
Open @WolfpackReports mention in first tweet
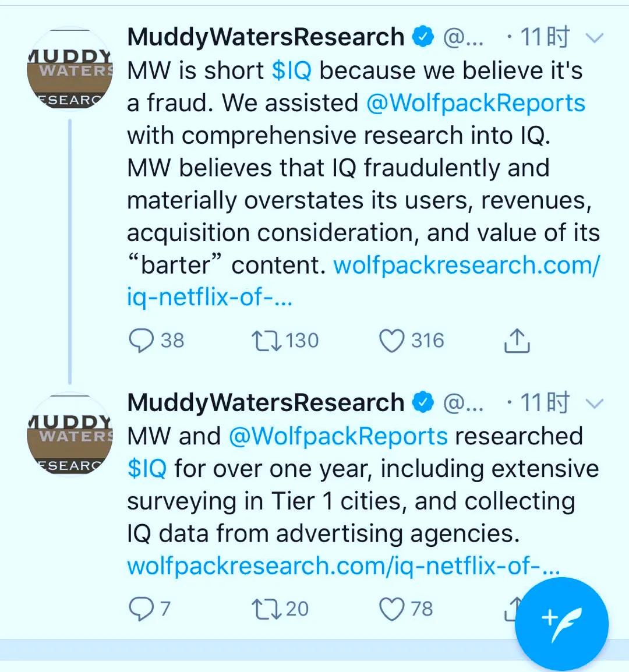(x=475, y=103)
